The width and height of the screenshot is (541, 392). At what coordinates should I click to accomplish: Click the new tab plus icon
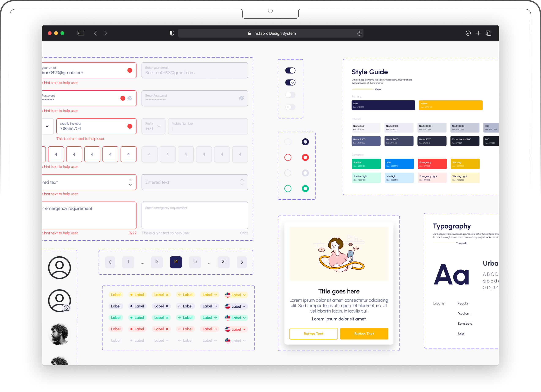coord(478,33)
